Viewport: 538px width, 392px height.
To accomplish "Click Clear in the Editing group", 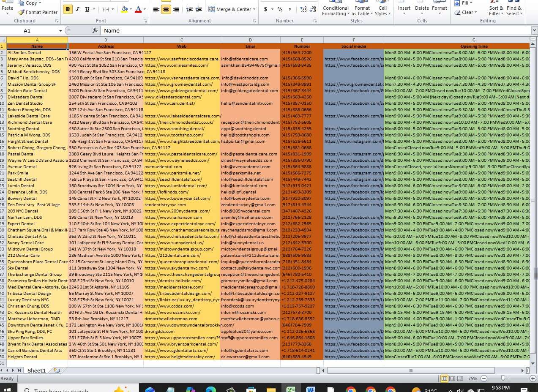I will (x=467, y=12).
